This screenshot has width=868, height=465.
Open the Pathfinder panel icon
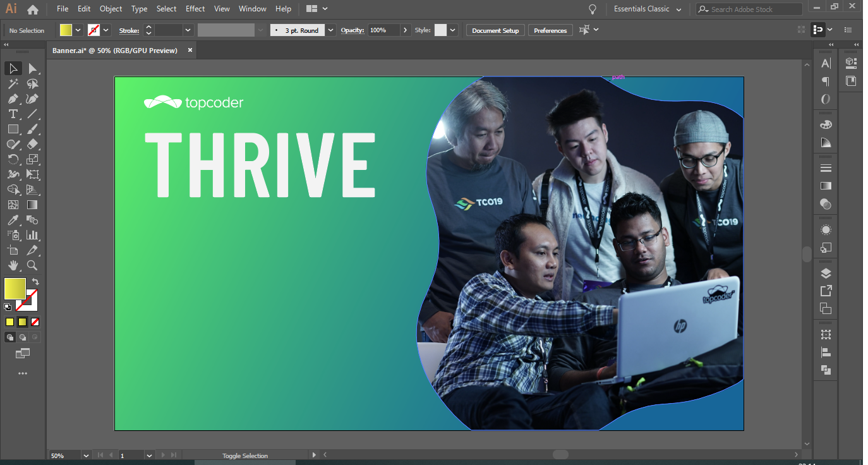(x=826, y=370)
